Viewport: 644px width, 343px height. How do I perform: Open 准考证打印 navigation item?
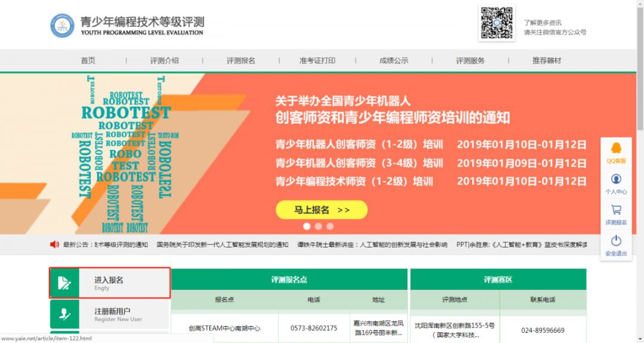317,60
